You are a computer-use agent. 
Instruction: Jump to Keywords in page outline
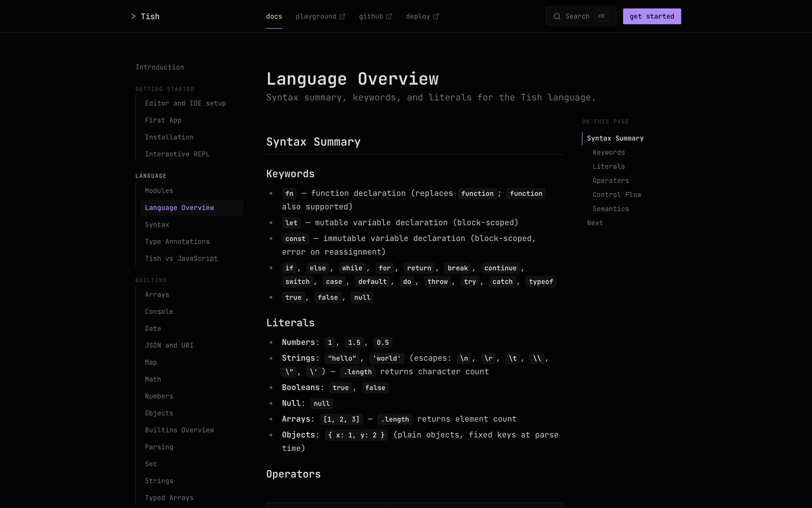click(609, 152)
